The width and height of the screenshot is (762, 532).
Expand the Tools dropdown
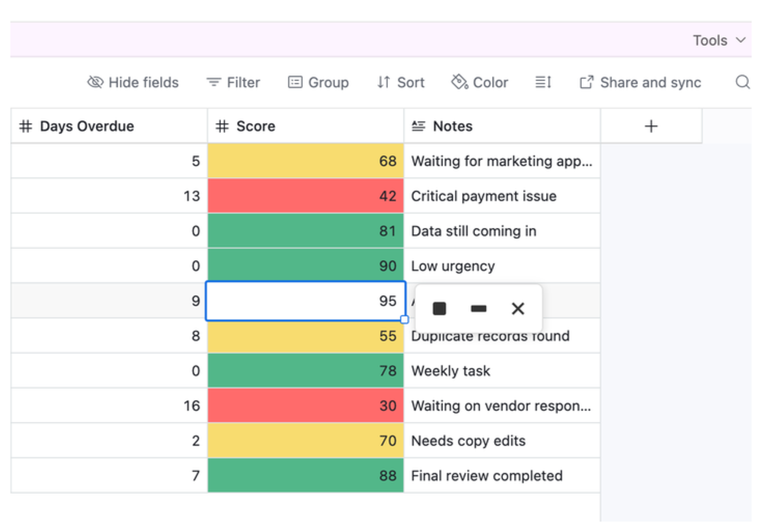coord(719,40)
